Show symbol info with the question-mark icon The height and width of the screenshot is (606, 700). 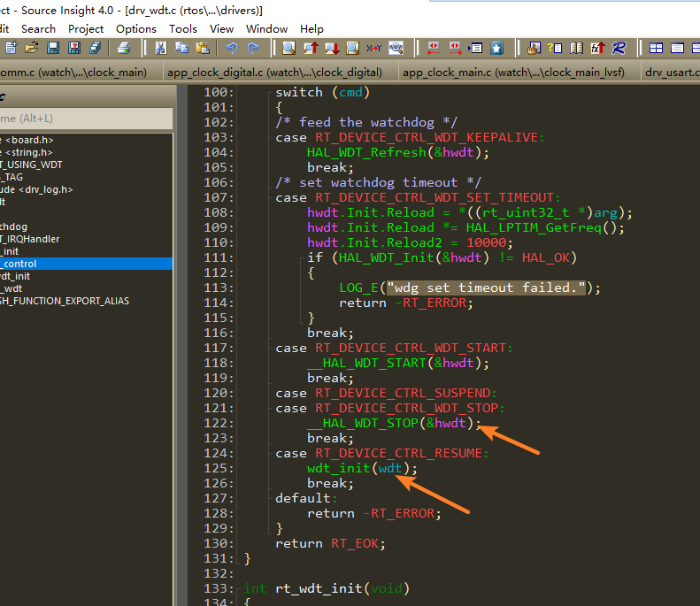coord(555,48)
